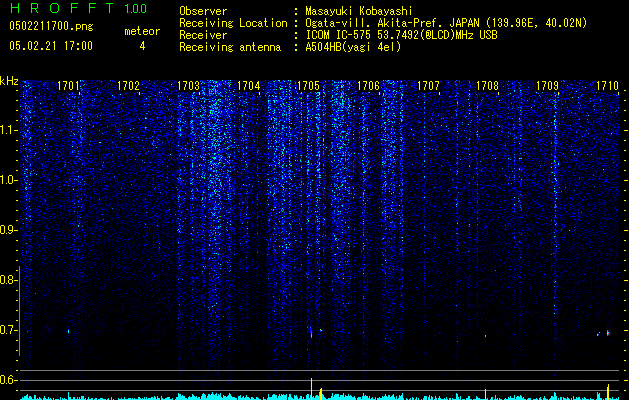Click the 1705 time marker
Image resolution: width=629 pixels, height=400 pixels.
click(x=308, y=85)
